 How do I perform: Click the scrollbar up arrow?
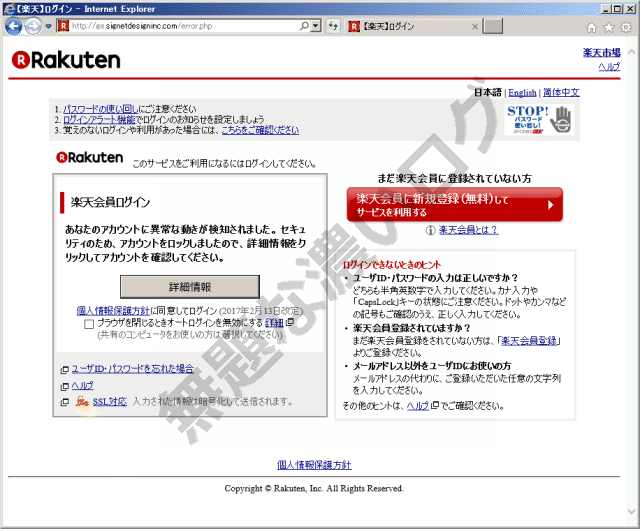[631, 52]
